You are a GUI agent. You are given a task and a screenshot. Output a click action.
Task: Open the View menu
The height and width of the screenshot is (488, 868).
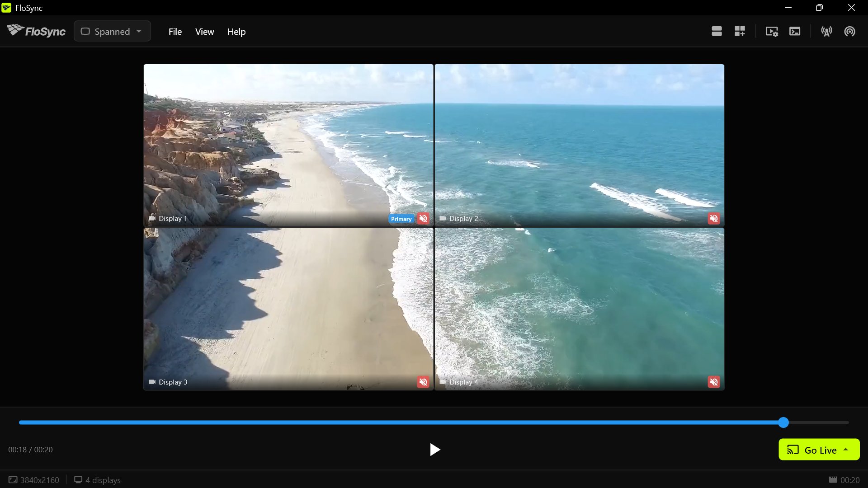click(204, 32)
